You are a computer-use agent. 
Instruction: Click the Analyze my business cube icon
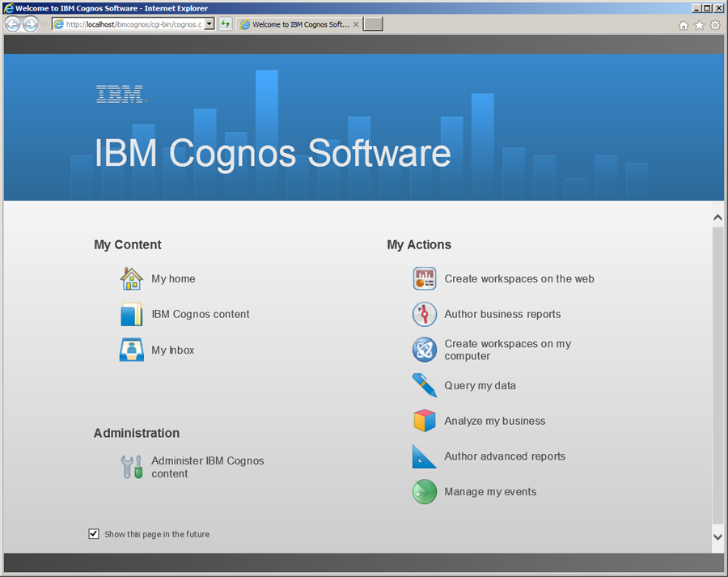pyautogui.click(x=425, y=421)
